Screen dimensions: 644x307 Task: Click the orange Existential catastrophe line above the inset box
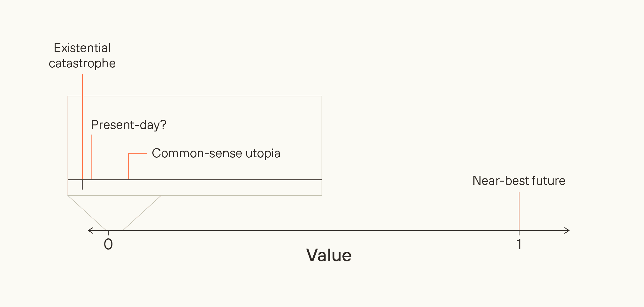[x=82, y=85]
